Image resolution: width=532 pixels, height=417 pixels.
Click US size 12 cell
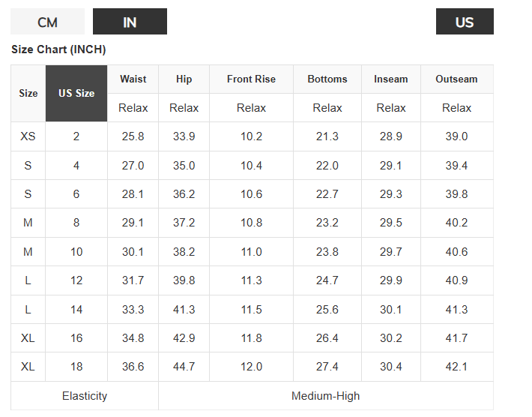pyautogui.click(x=76, y=280)
